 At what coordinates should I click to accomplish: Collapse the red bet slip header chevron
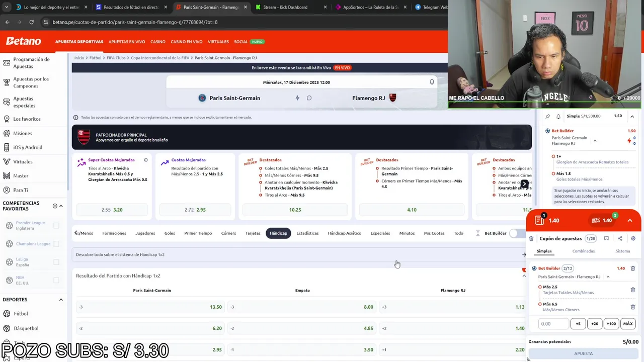pyautogui.click(x=629, y=220)
